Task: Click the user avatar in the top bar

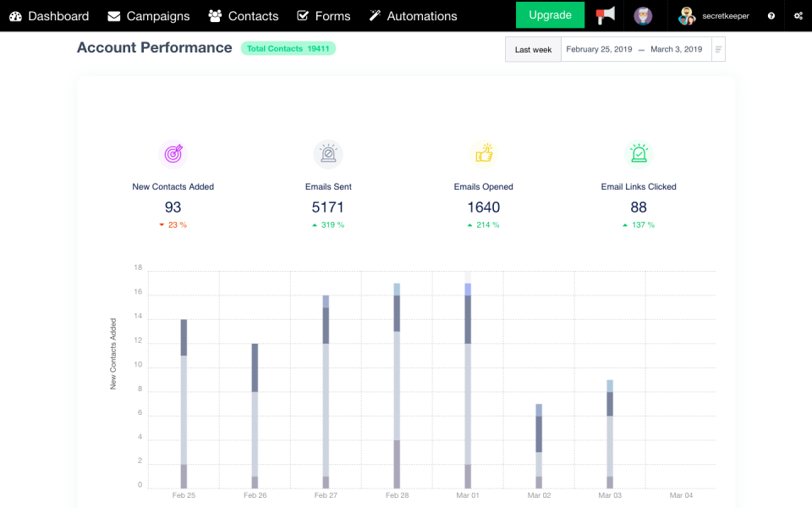Action: click(644, 15)
